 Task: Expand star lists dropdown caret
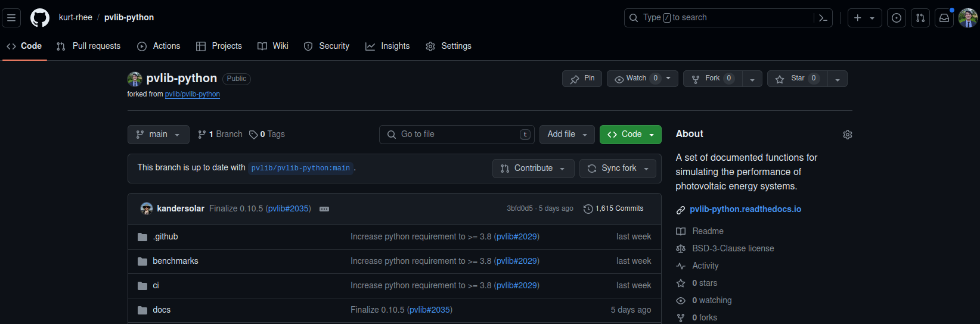pyautogui.click(x=838, y=79)
